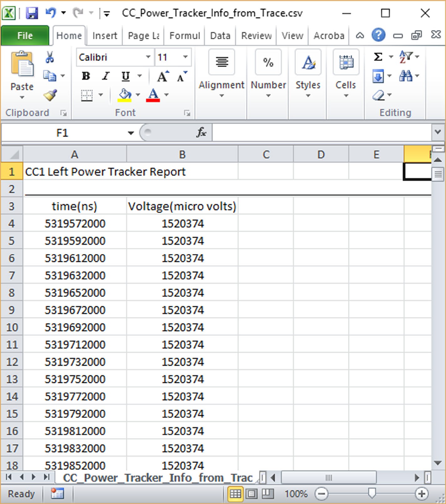Click the Insert Function fx button

201,133
